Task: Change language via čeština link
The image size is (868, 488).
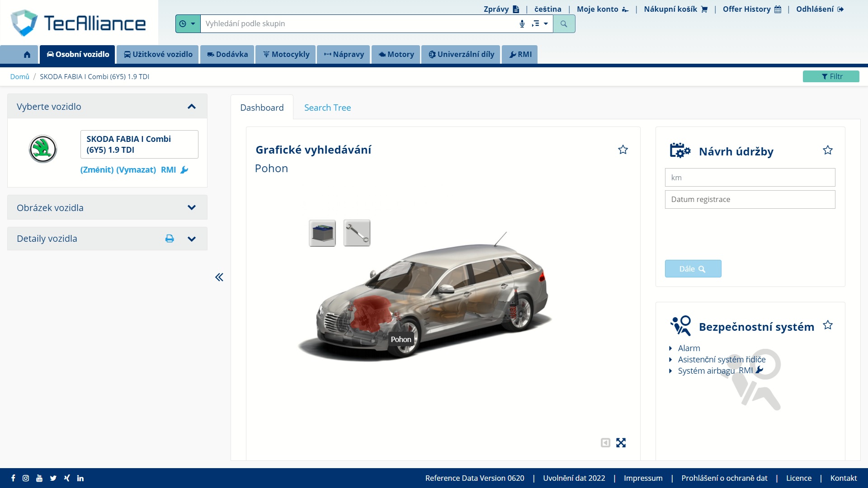Action: point(547,9)
